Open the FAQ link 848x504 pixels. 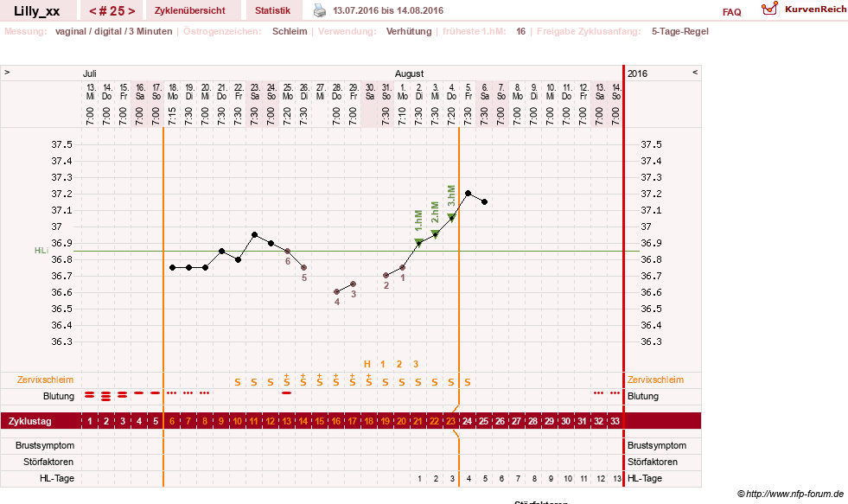(731, 12)
